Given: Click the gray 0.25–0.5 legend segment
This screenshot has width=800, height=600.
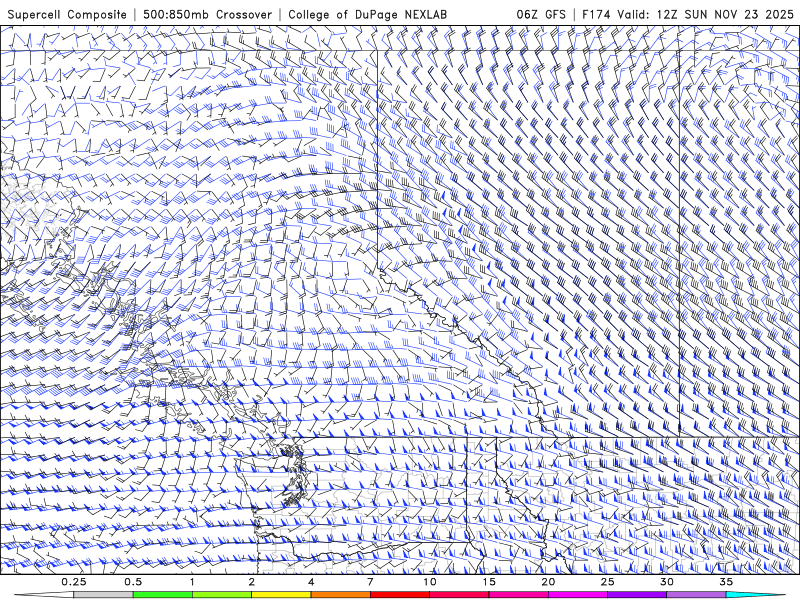Looking at the screenshot, I should pos(104,595).
